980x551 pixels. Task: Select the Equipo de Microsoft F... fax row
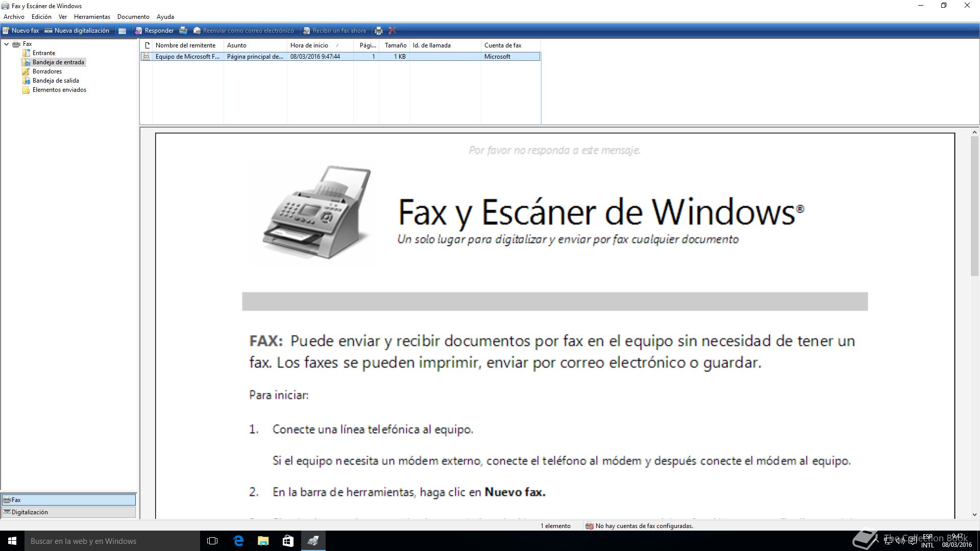click(x=340, y=57)
